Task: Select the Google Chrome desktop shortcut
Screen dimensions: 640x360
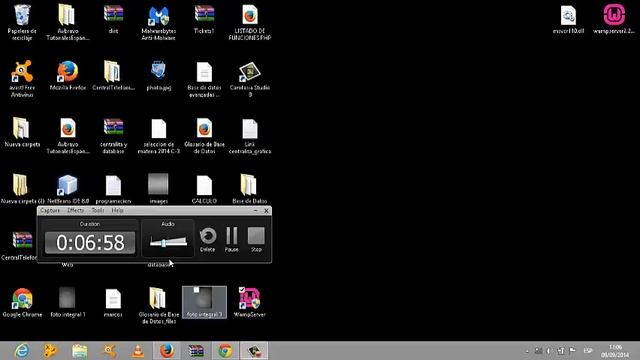Action: pyautogui.click(x=22, y=302)
